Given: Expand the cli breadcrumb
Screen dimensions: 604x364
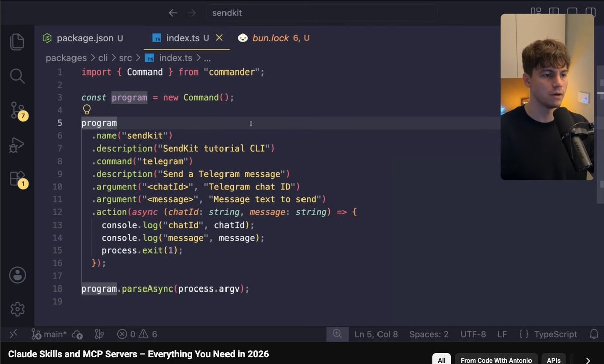Looking at the screenshot, I should (x=103, y=58).
